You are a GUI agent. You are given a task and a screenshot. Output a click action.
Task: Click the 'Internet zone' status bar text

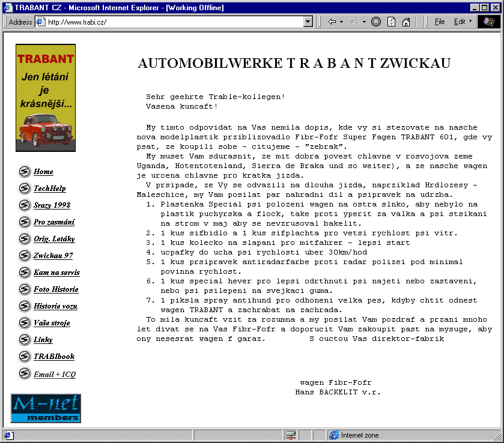(x=360, y=435)
